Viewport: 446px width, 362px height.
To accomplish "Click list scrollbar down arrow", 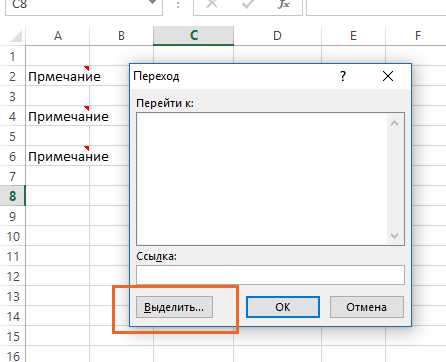I will pos(395,236).
